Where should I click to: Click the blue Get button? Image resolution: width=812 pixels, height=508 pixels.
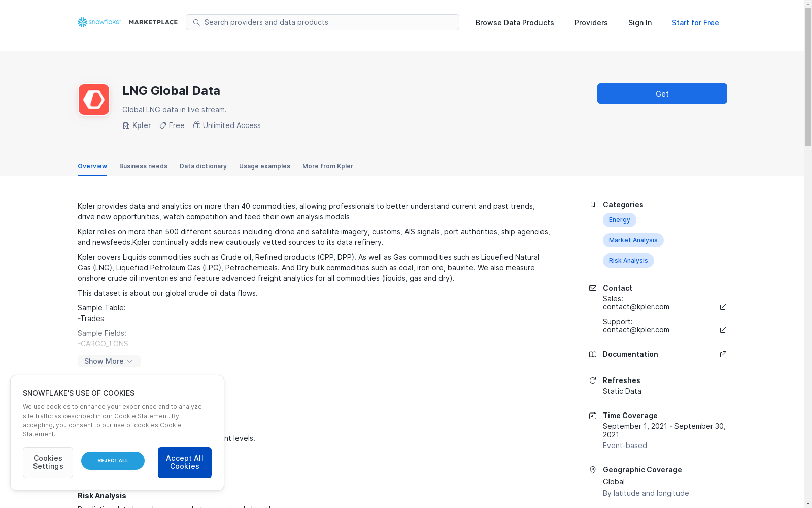point(662,93)
